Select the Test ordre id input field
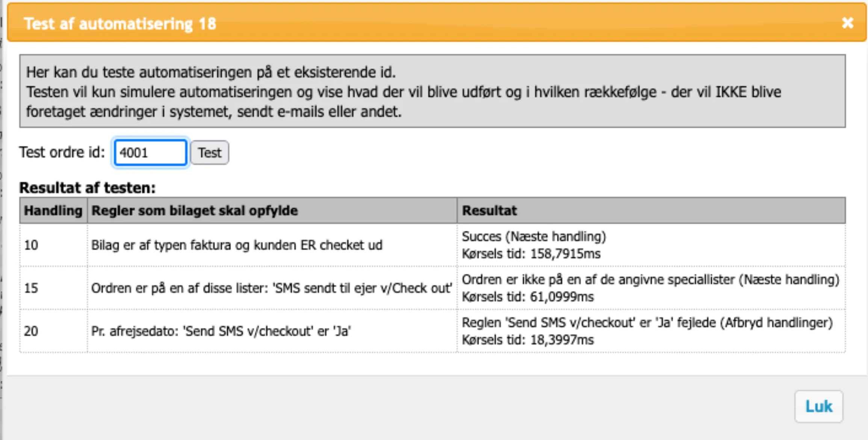The height and width of the screenshot is (440, 868). 149,152
